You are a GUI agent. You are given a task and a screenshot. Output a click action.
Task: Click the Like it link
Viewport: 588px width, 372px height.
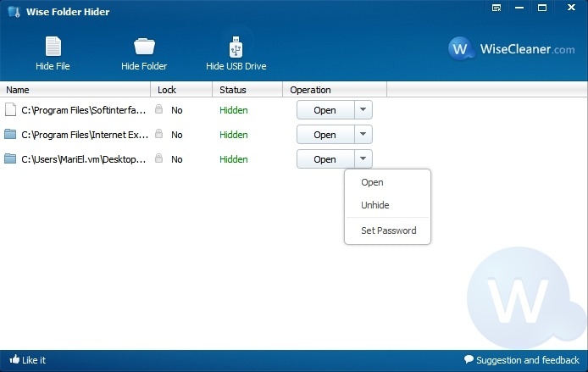34,360
